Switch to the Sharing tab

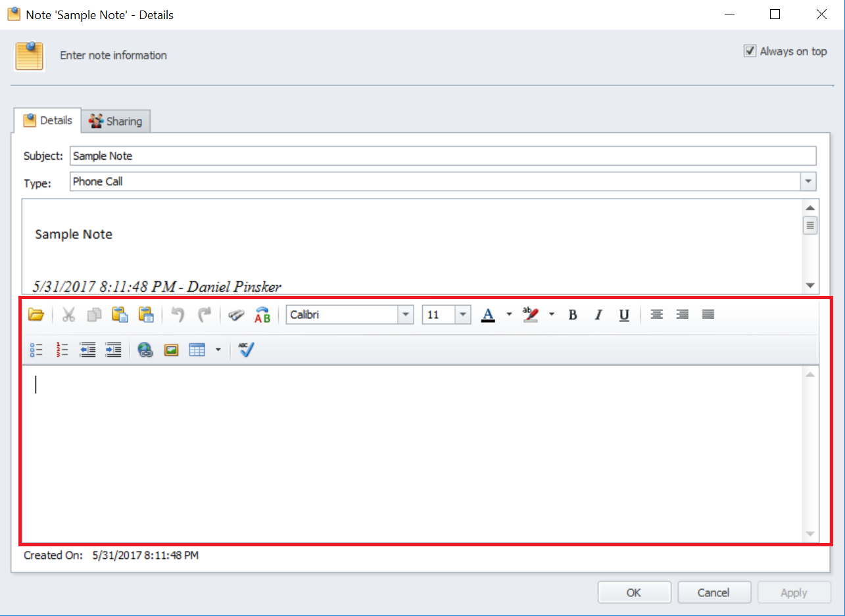tap(116, 121)
